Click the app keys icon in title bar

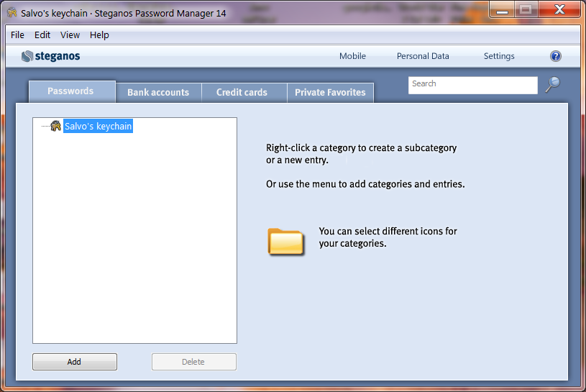(12, 13)
